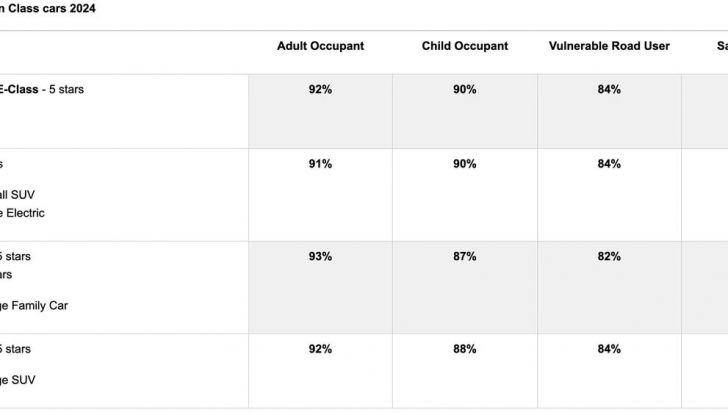Click the 84% value in the bottom row
The image size is (728, 415).
[x=609, y=349]
